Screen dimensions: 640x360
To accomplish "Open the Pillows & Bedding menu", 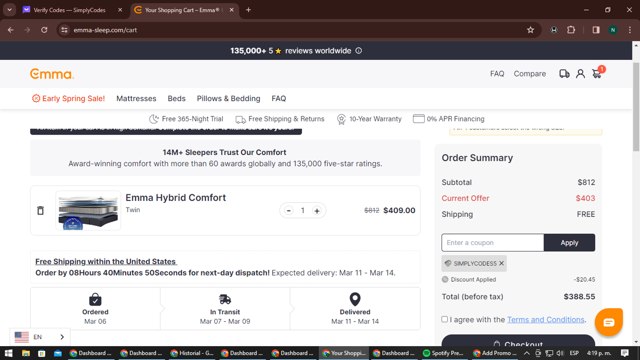I will (228, 98).
